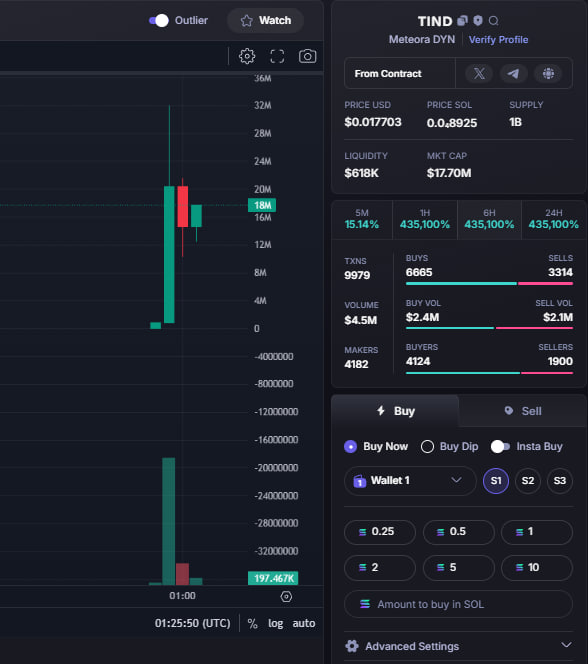Toggle percent scale on chart

pos(252,623)
